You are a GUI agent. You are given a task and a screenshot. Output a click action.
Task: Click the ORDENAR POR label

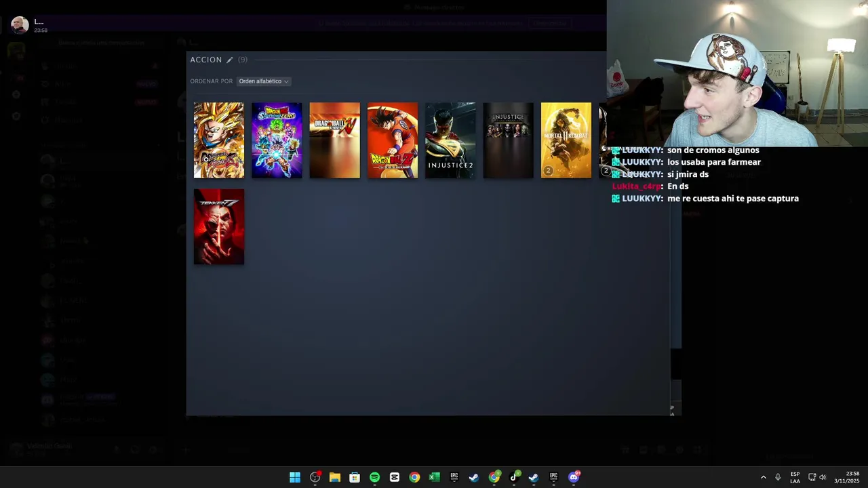[x=211, y=81]
